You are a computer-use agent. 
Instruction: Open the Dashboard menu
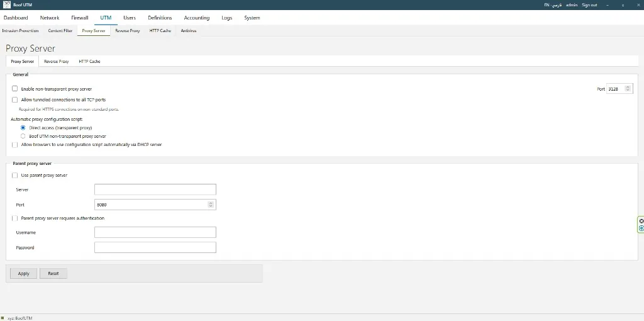click(16, 18)
